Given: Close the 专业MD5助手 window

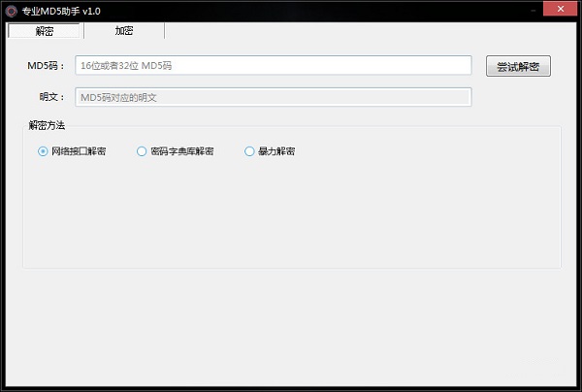Looking at the screenshot, I should click(x=560, y=9).
